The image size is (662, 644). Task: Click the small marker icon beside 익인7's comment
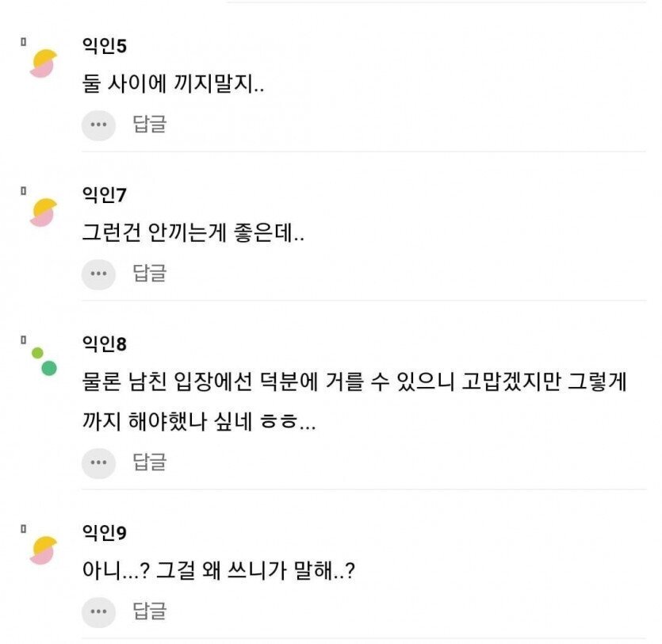click(x=24, y=189)
